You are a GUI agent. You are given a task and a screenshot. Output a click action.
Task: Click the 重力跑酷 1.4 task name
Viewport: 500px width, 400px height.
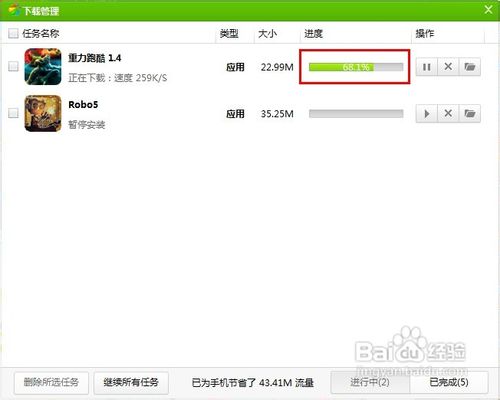(95, 58)
